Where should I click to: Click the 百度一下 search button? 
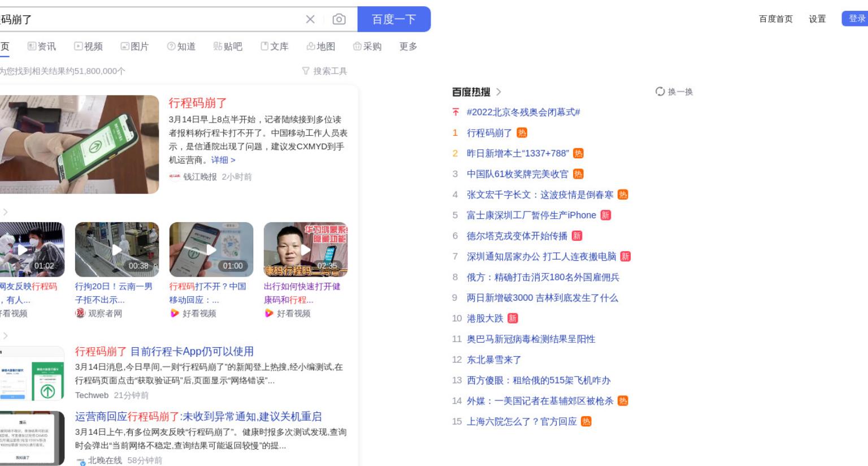(x=394, y=19)
